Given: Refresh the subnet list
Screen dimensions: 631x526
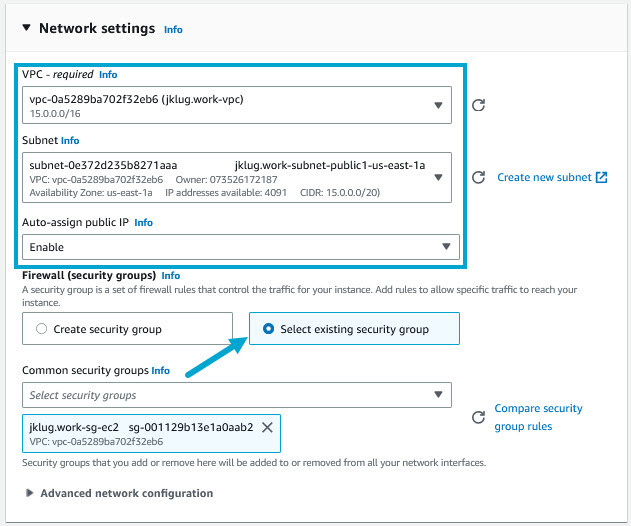Looking at the screenshot, I should (478, 177).
